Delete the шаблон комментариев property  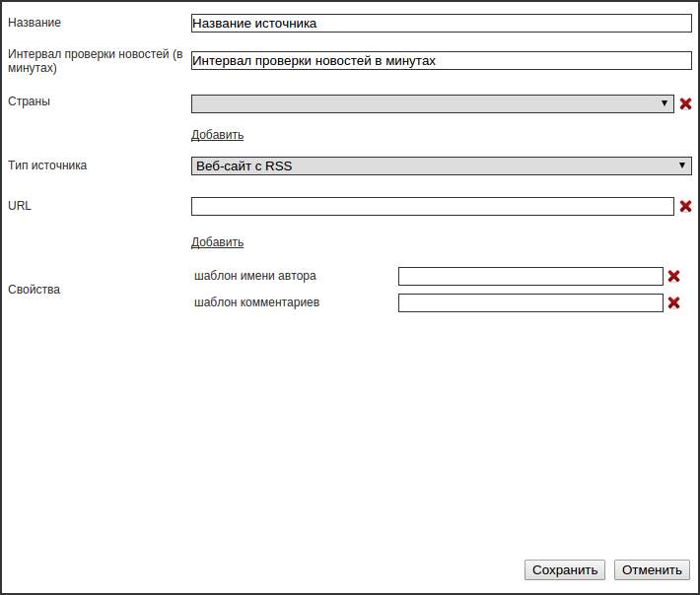point(674,303)
